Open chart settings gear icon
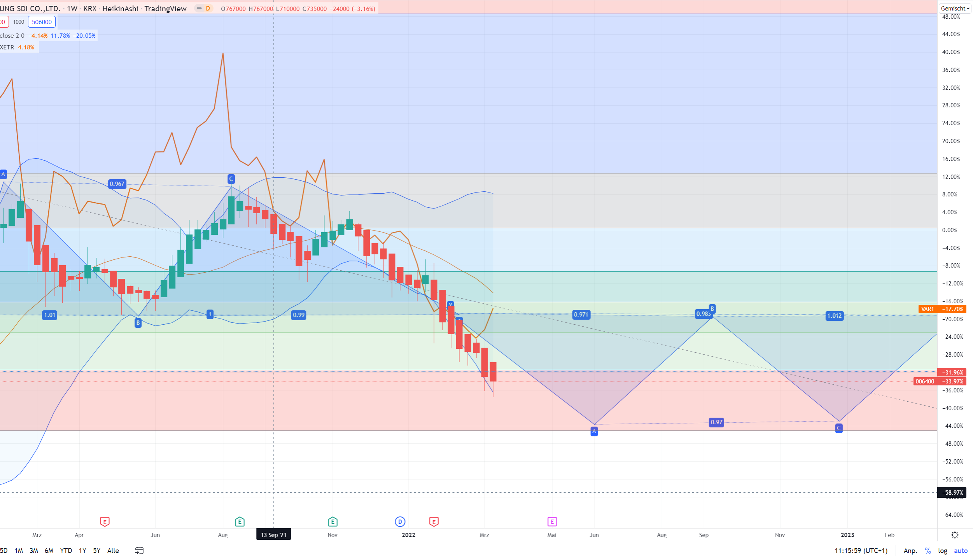 [x=955, y=535]
